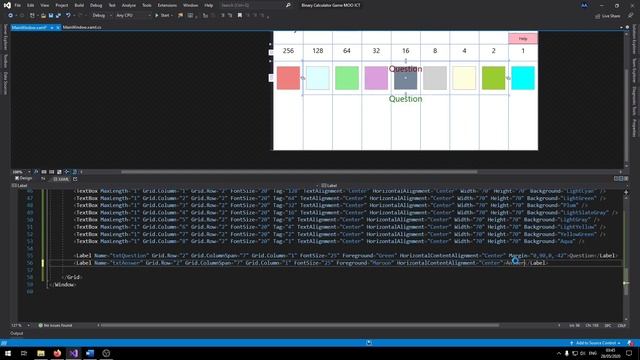The width and height of the screenshot is (640, 360).
Task: Open the Any CPU platform dropdown
Action: (133, 16)
